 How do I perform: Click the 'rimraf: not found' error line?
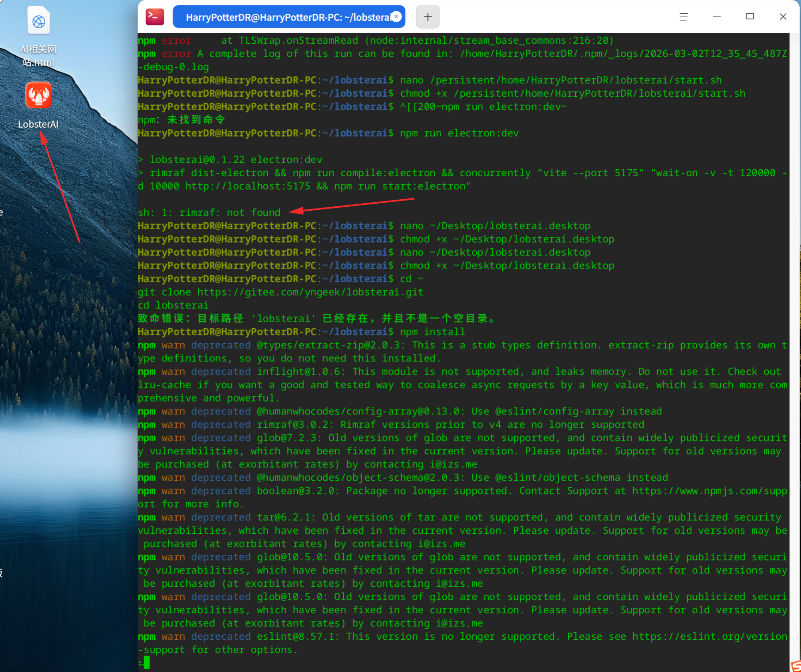(x=209, y=213)
